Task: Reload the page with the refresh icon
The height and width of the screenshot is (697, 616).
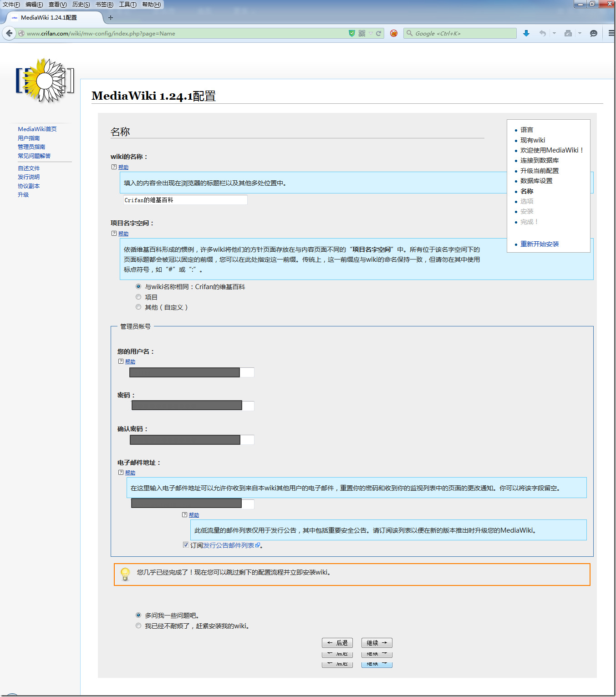Action: coord(378,33)
